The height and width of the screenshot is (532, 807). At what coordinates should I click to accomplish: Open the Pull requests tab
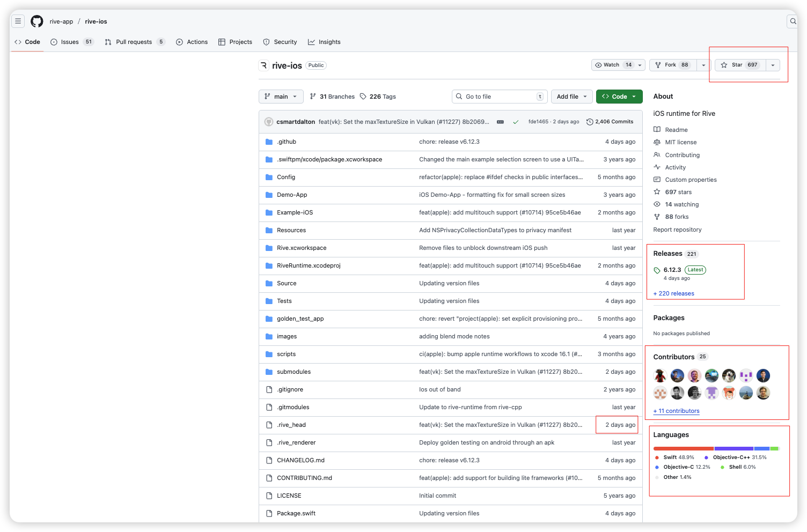coord(135,42)
